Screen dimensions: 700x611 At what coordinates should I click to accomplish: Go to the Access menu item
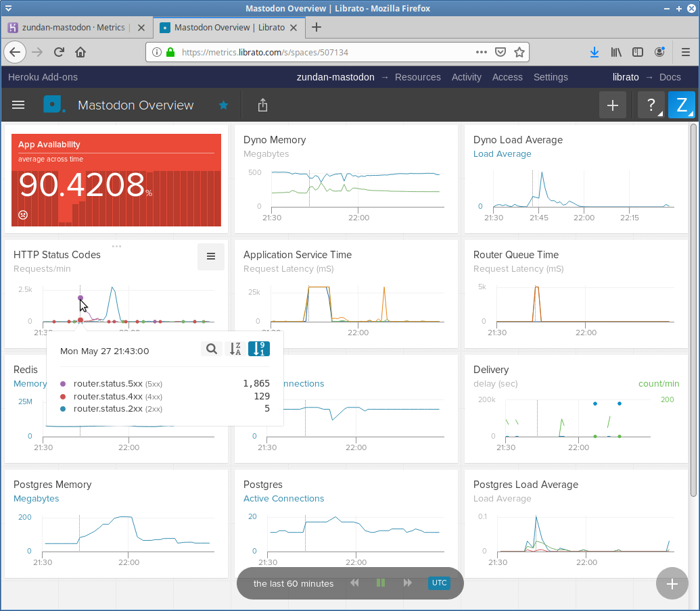[x=507, y=77]
